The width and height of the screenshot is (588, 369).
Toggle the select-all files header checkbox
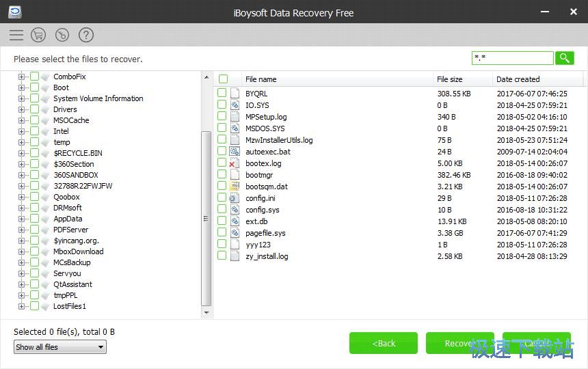tap(223, 79)
